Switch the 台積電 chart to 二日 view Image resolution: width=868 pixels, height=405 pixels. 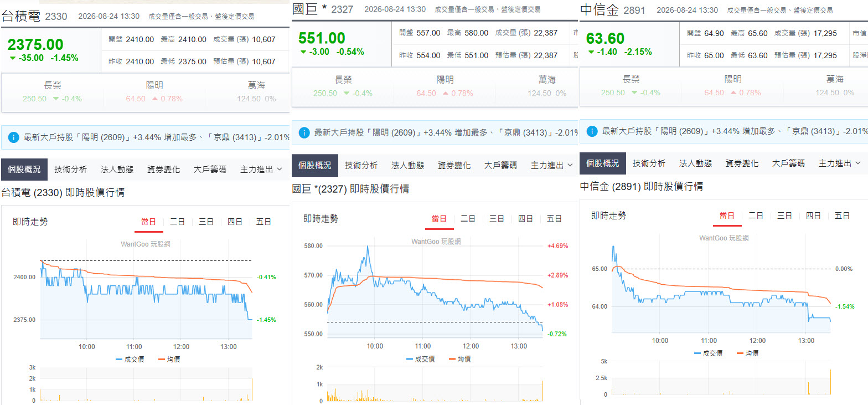tap(178, 222)
